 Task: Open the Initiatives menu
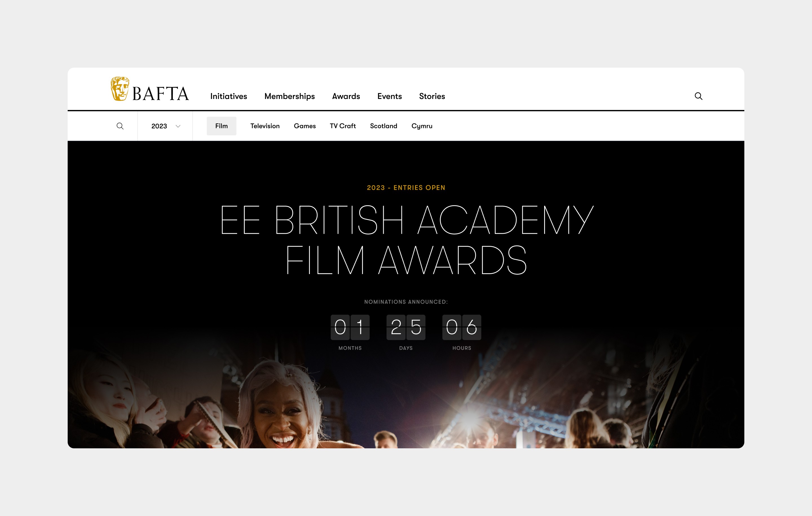tap(228, 96)
